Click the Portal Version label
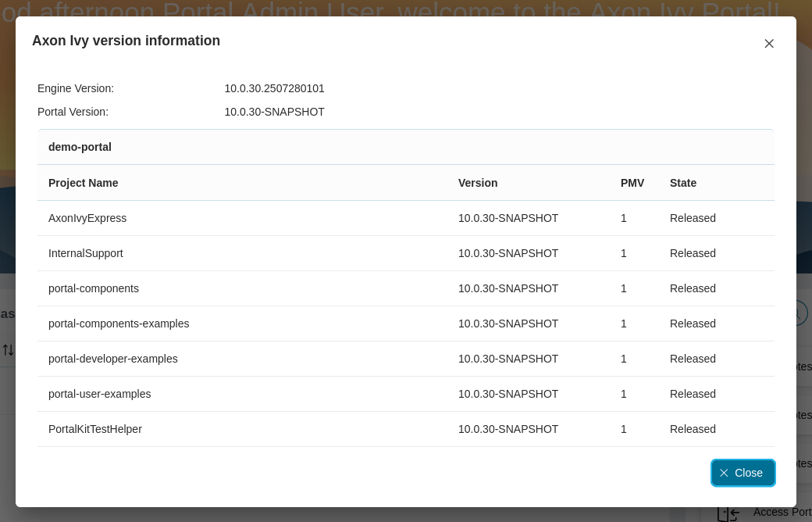The height and width of the screenshot is (522, 812). [73, 112]
